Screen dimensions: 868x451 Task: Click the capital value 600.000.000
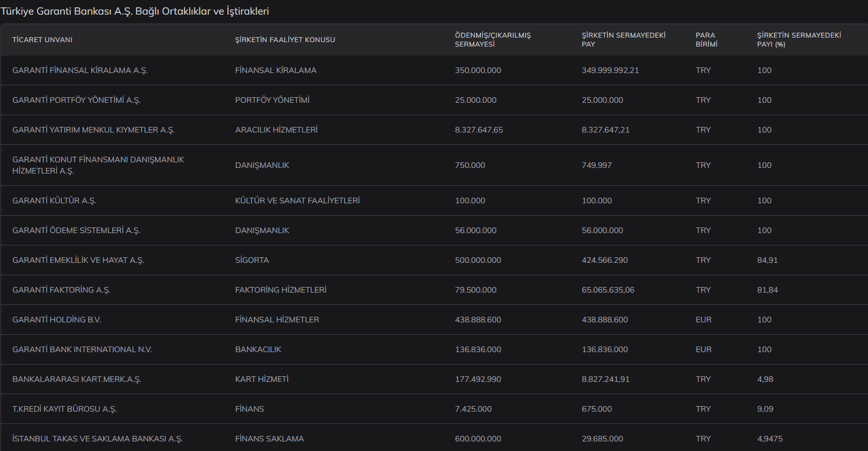[x=478, y=439]
